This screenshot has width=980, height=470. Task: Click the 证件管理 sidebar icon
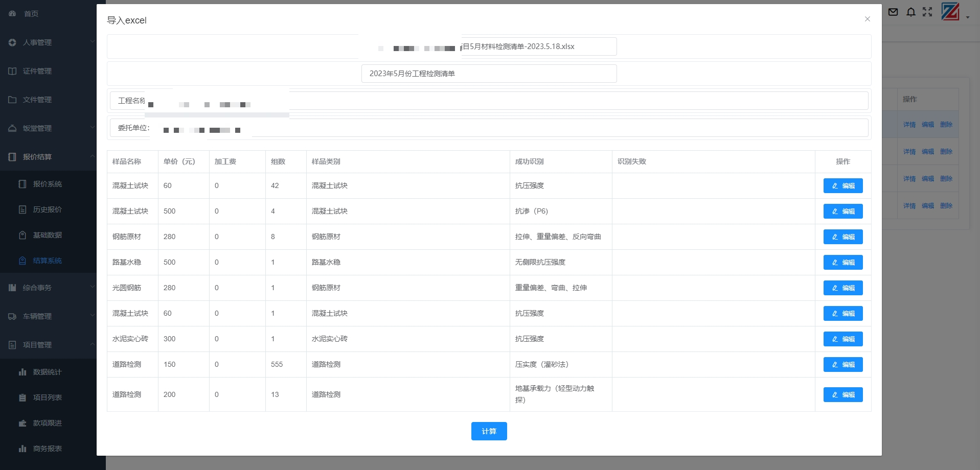point(12,71)
